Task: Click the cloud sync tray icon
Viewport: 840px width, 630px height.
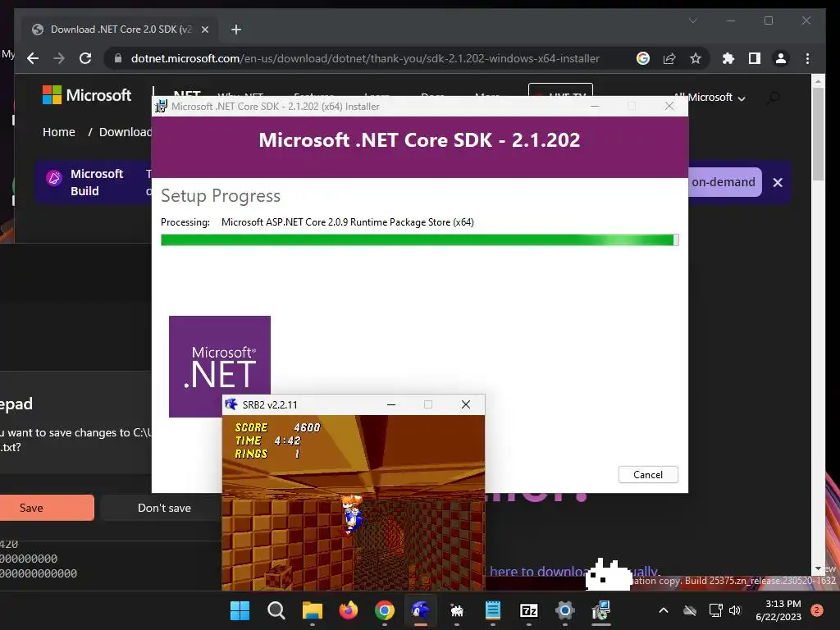Action: (690, 610)
